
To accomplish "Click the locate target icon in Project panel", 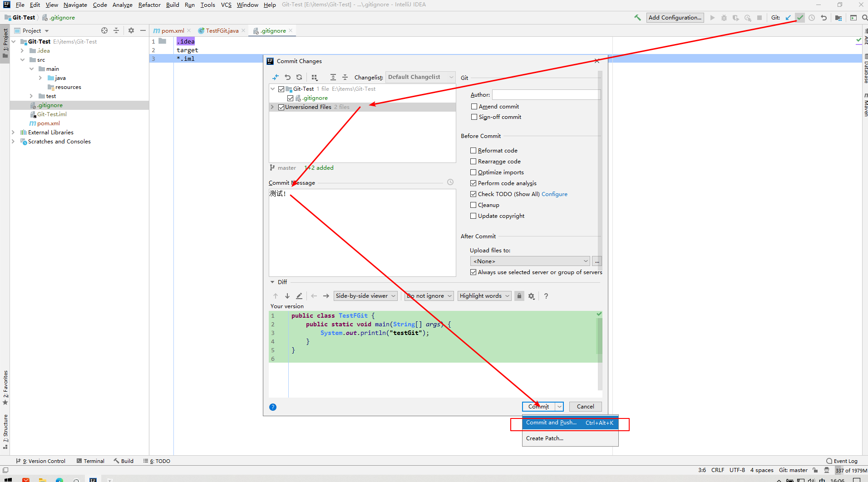I will 104,30.
